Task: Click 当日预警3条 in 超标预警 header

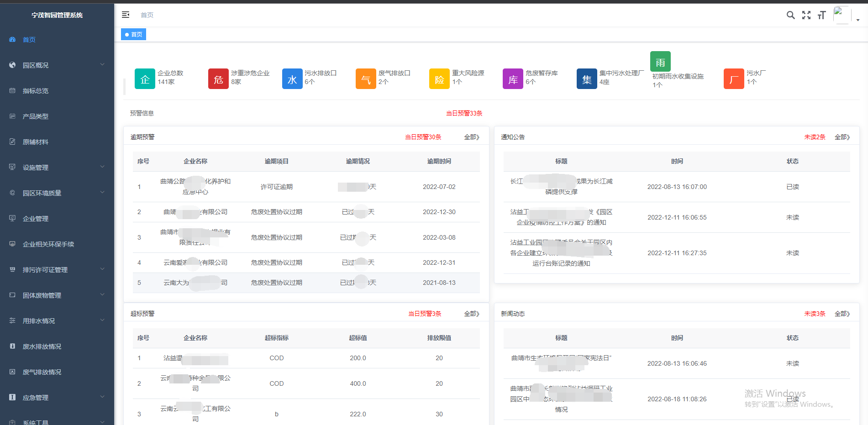Action: [x=425, y=314]
